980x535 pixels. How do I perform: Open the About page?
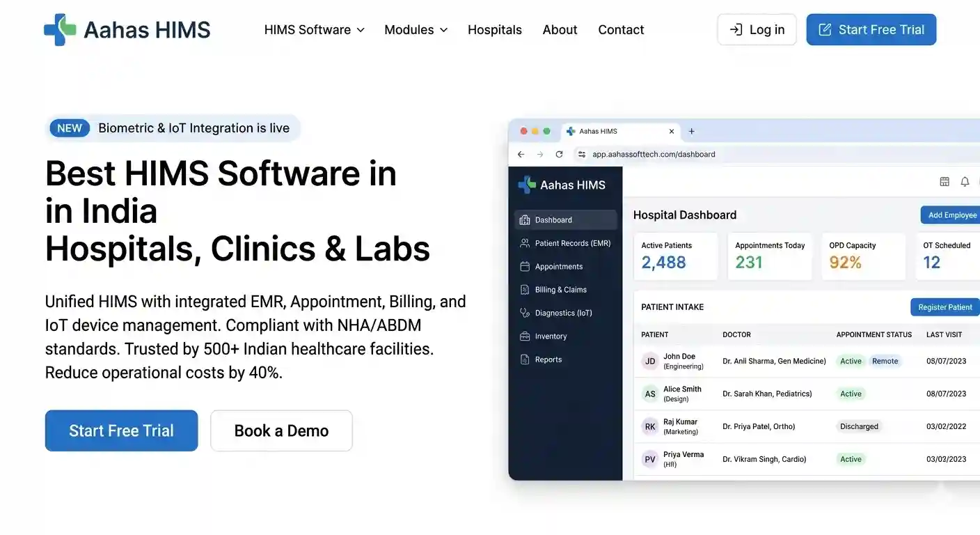pyautogui.click(x=560, y=30)
